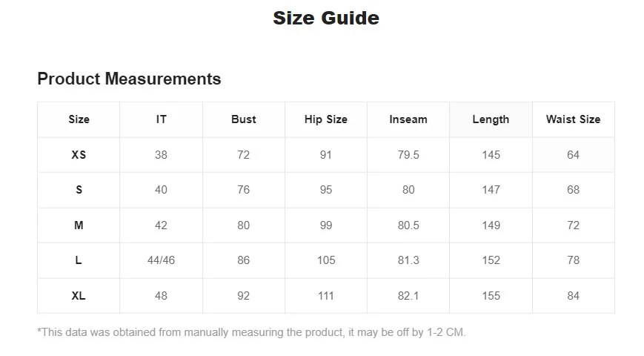Select the XL size row label
The image size is (644, 356).
tap(79, 296)
